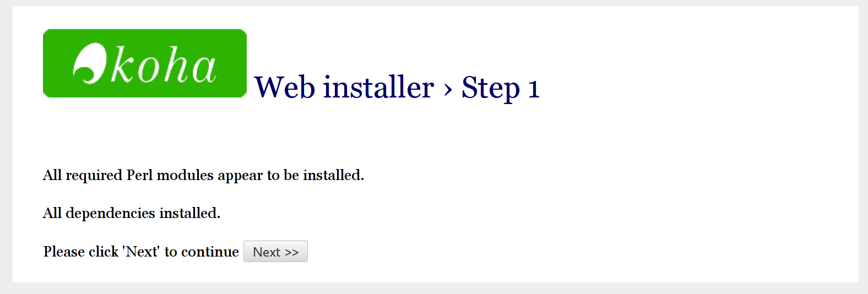Click the 'All dependencies installed.' message
Screen dimensions: 868x294
[x=132, y=213]
